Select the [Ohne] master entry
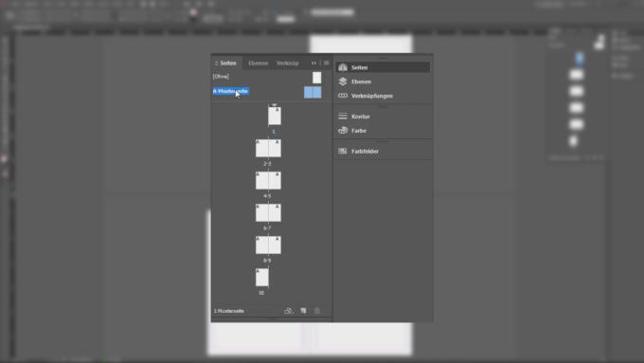 [x=221, y=77]
